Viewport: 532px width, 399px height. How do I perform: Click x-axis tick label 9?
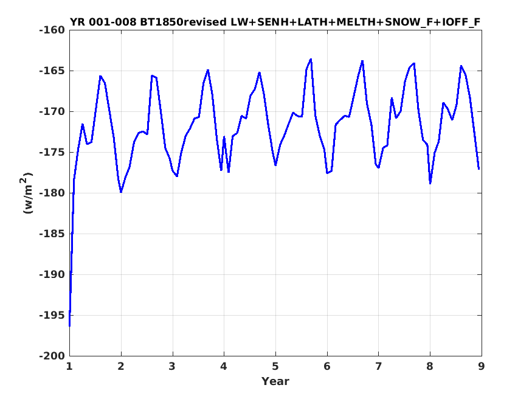[482, 366]
